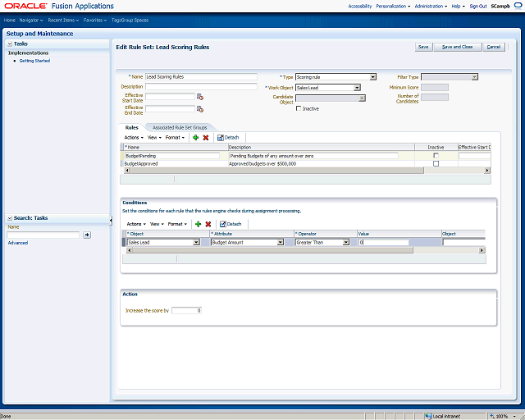525x420 pixels.
Task: Open the zoom level 100% control
Action: (503, 417)
